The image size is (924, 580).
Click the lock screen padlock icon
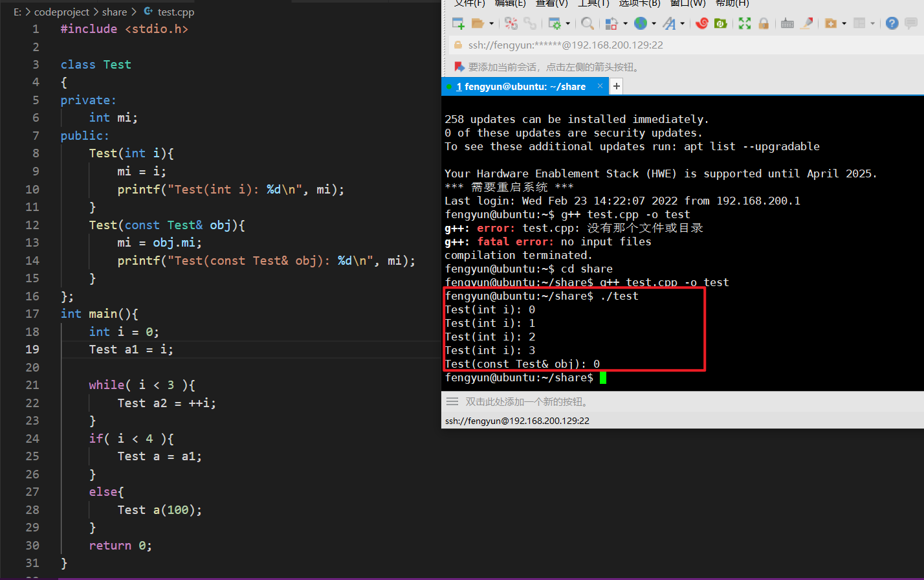coord(764,23)
